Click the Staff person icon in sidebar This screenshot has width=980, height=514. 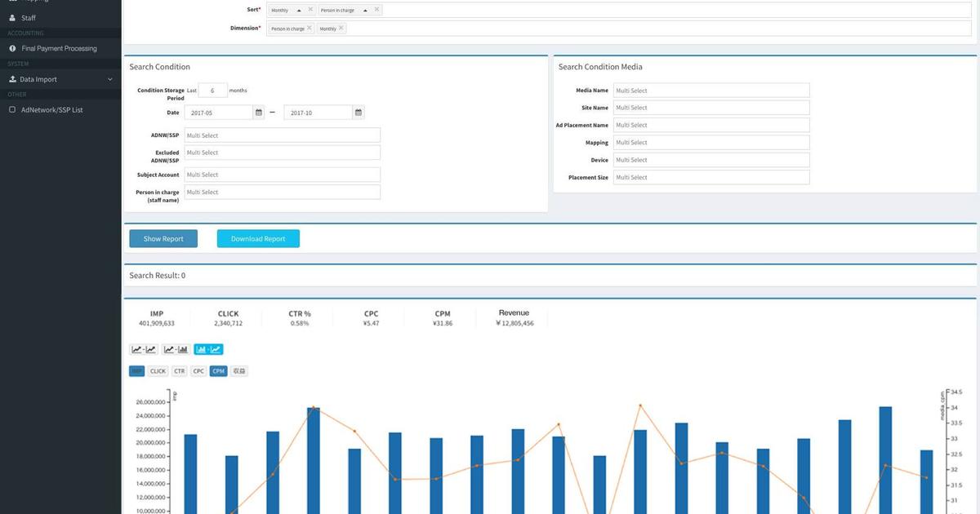tap(12, 17)
